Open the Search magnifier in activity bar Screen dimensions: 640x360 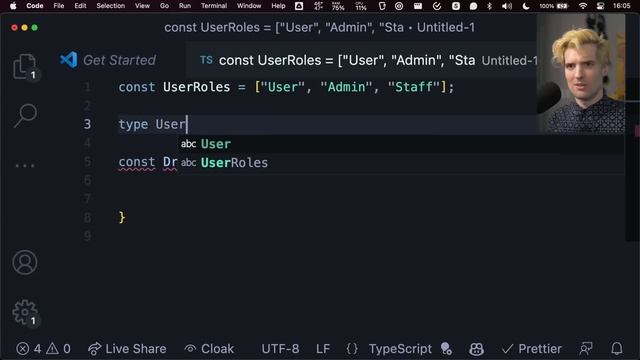point(25,115)
